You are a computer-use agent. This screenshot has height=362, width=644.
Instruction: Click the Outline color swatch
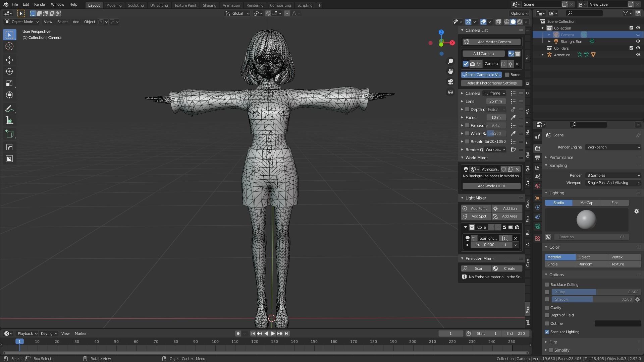click(618, 323)
